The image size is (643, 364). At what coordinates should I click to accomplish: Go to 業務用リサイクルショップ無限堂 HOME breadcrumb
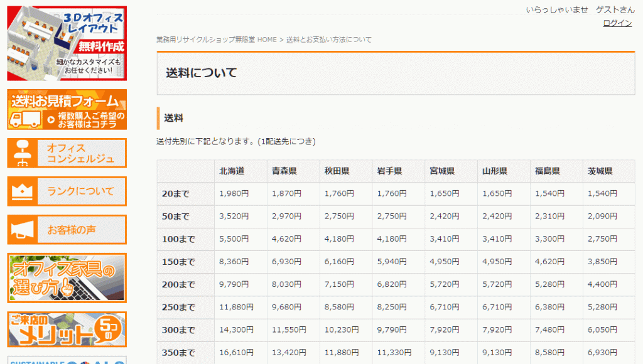click(x=217, y=40)
